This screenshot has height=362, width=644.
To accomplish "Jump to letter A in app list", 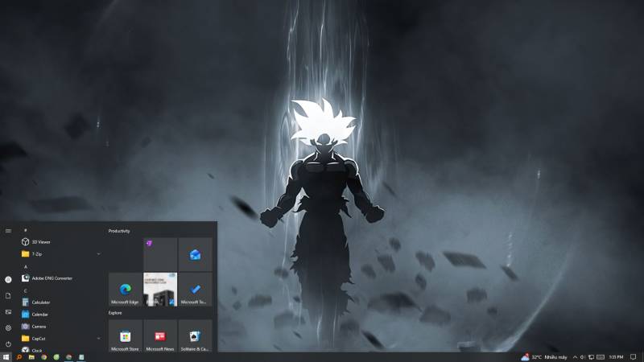I will pyautogui.click(x=26, y=267).
